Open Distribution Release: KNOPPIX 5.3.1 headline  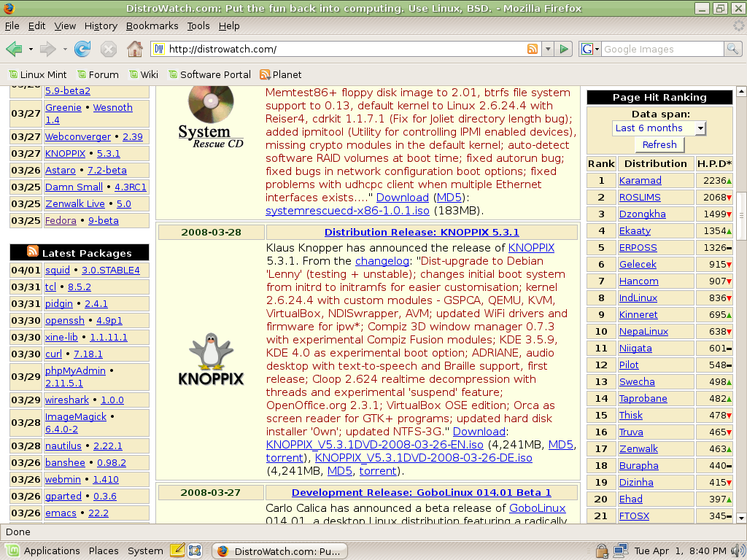[422, 233]
